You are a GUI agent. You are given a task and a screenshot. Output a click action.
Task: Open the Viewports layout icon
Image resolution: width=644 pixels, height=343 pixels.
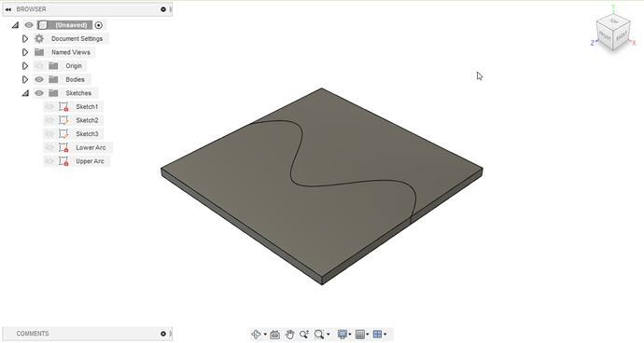(377, 335)
